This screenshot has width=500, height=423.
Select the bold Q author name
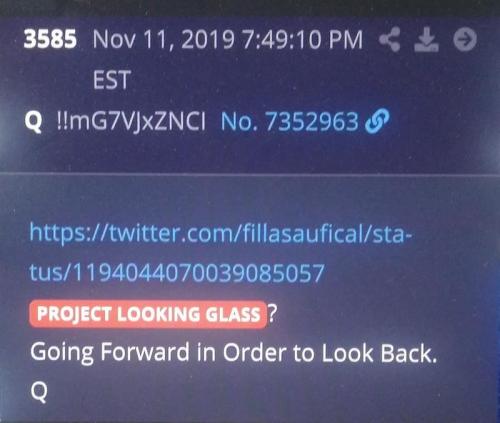(33, 121)
